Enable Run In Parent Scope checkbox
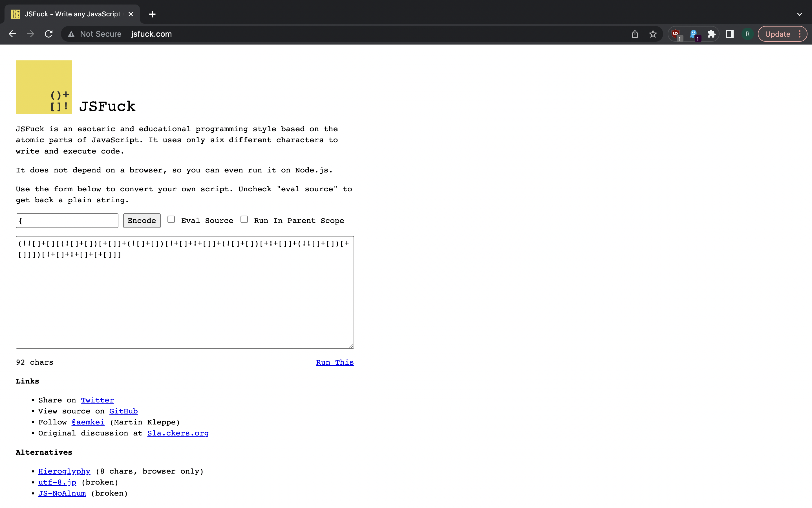The height and width of the screenshot is (508, 812). [x=244, y=219]
